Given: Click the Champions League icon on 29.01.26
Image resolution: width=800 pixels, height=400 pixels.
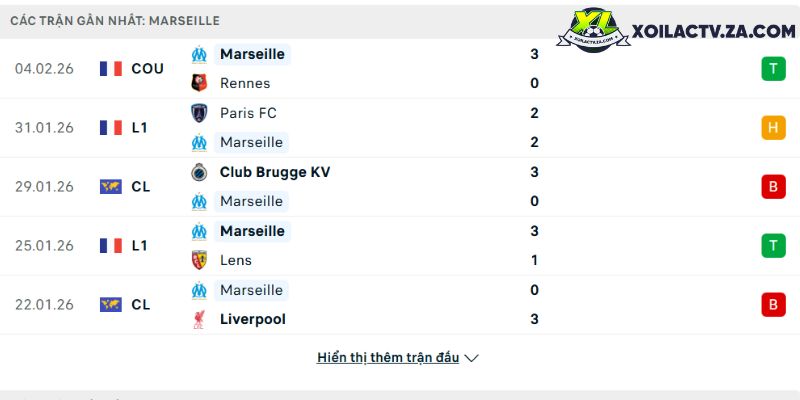Looking at the screenshot, I should pos(111,187).
